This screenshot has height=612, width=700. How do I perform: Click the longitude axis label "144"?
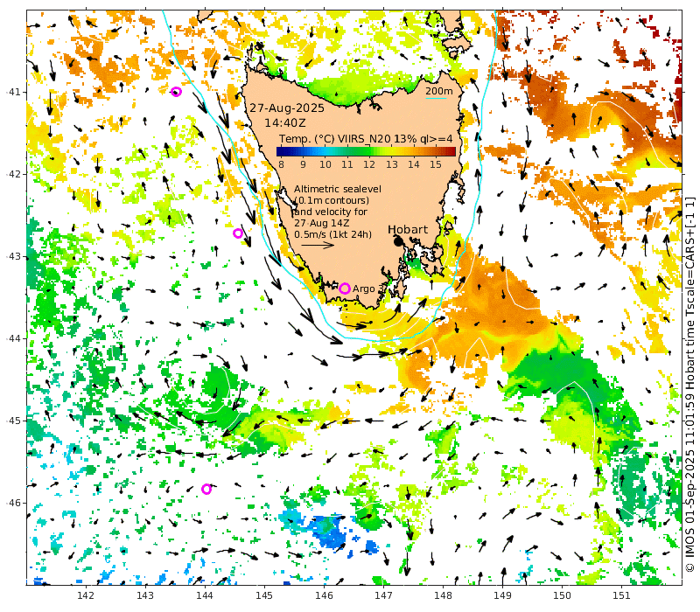pos(205,595)
